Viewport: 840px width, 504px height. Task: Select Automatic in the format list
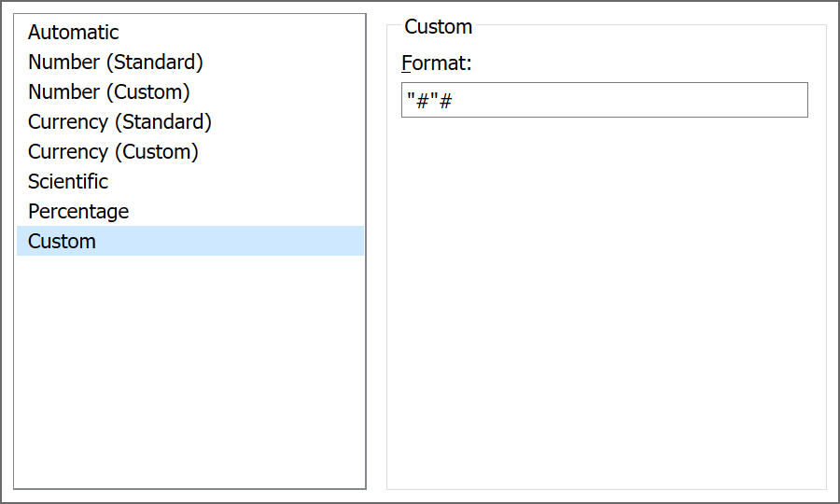tap(74, 33)
